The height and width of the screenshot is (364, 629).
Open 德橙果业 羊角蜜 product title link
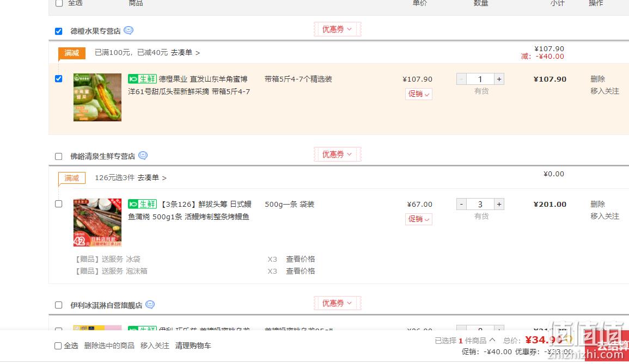tap(189, 85)
